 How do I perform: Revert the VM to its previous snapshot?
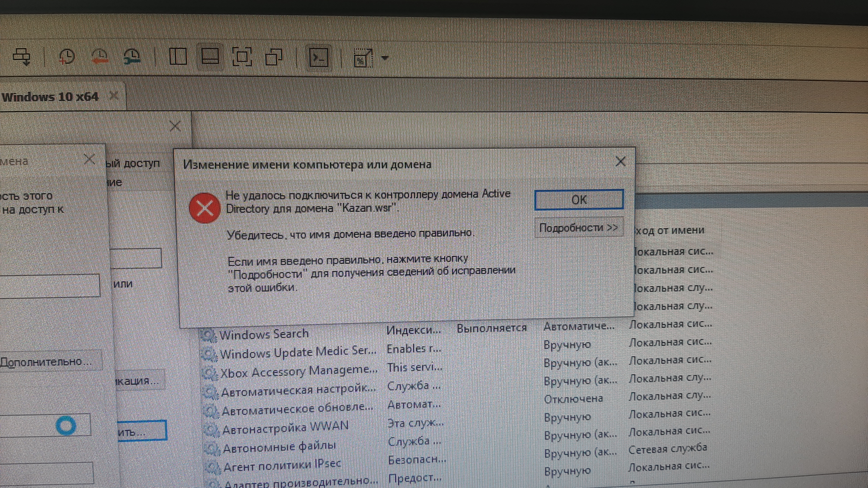[x=100, y=56]
